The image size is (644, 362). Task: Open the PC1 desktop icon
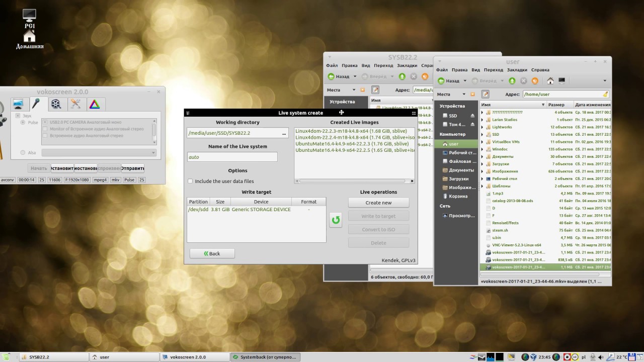(29, 18)
